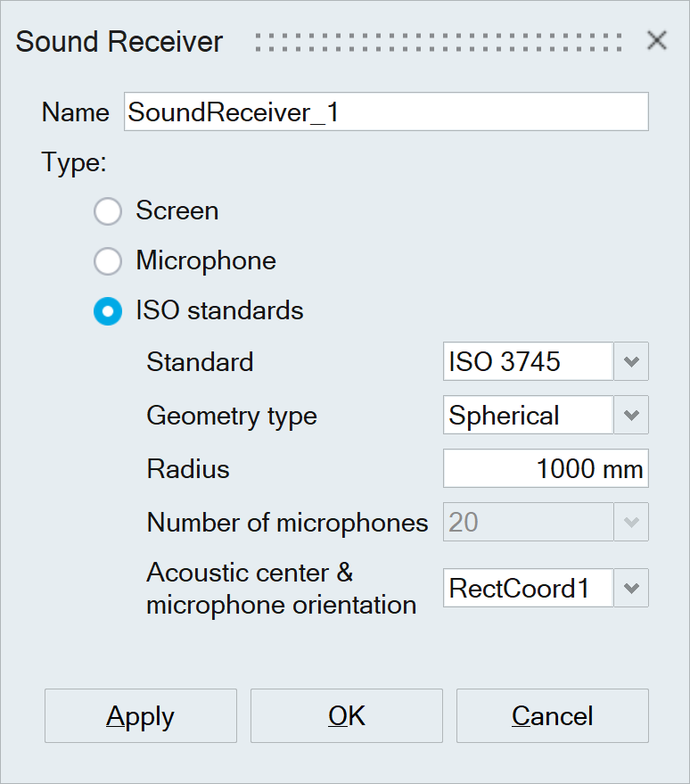Focus the Radius field showing 1000 mm
Image resolution: width=690 pixels, height=784 pixels.
pos(545,469)
